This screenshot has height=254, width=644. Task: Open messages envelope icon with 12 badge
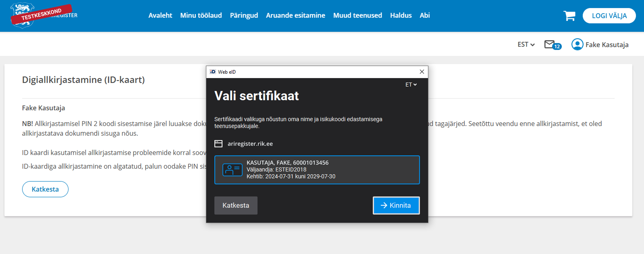[x=553, y=45]
